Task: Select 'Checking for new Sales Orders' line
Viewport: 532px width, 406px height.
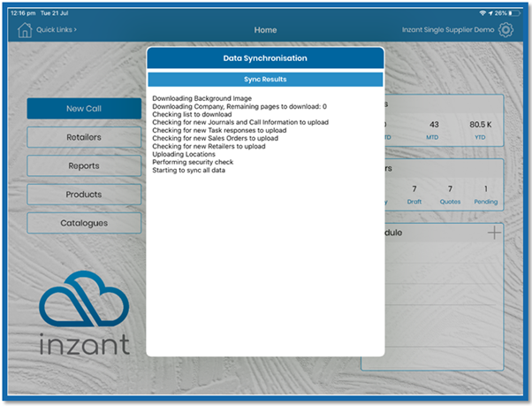Action: 216,138
